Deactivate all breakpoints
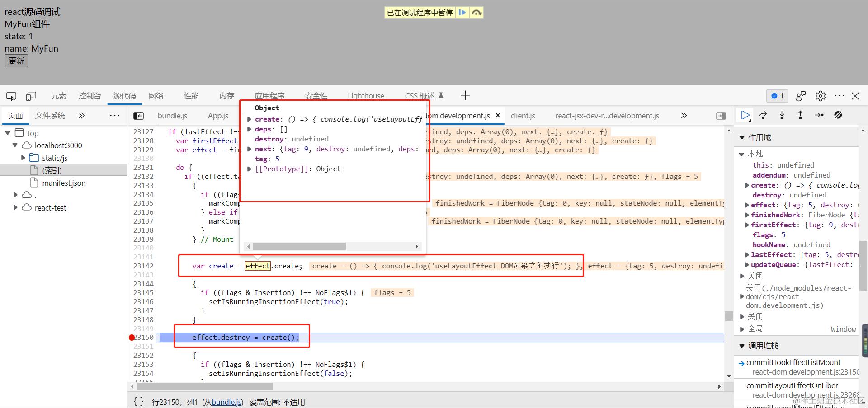 point(838,116)
